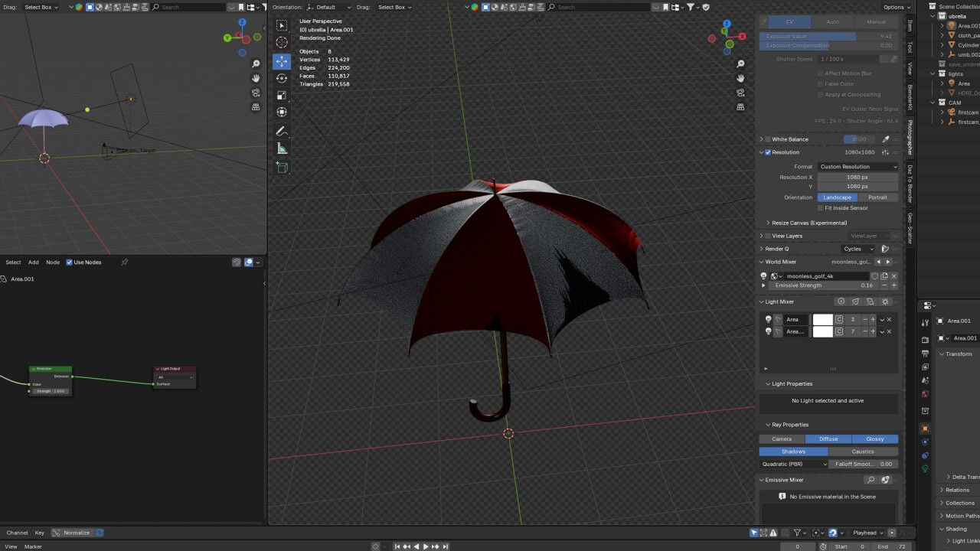
Task: Select the Annotate tool
Action: click(x=282, y=132)
